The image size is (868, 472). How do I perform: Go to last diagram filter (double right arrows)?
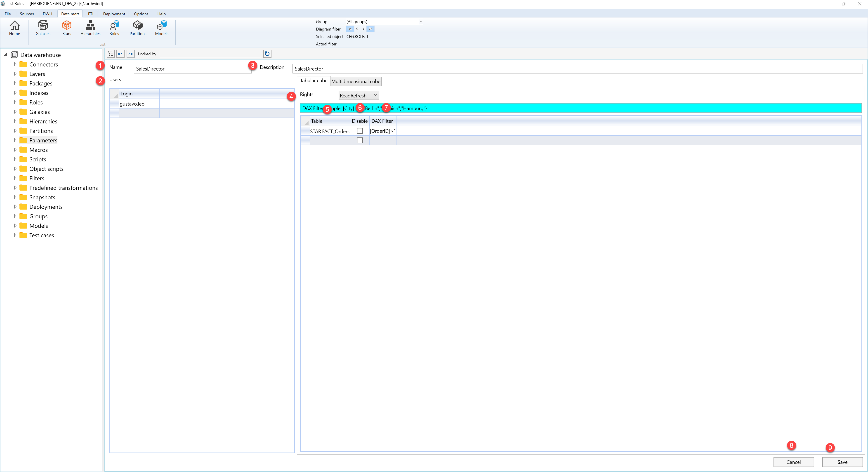(x=370, y=29)
